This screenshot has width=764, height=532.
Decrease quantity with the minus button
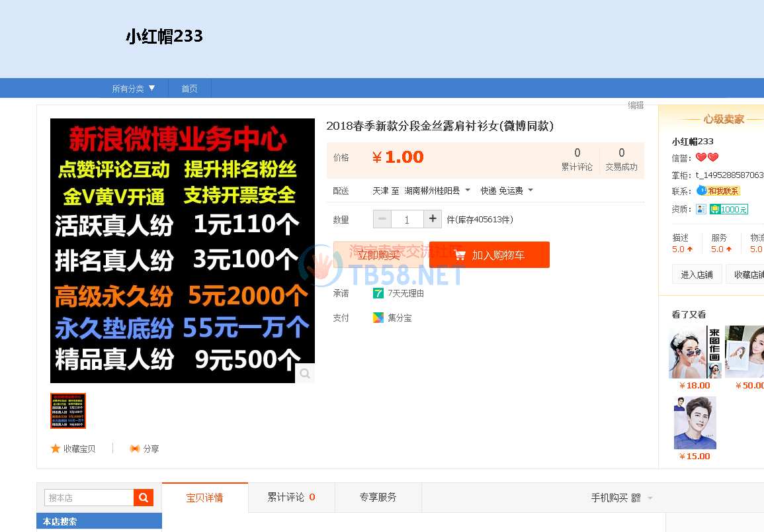(382, 219)
